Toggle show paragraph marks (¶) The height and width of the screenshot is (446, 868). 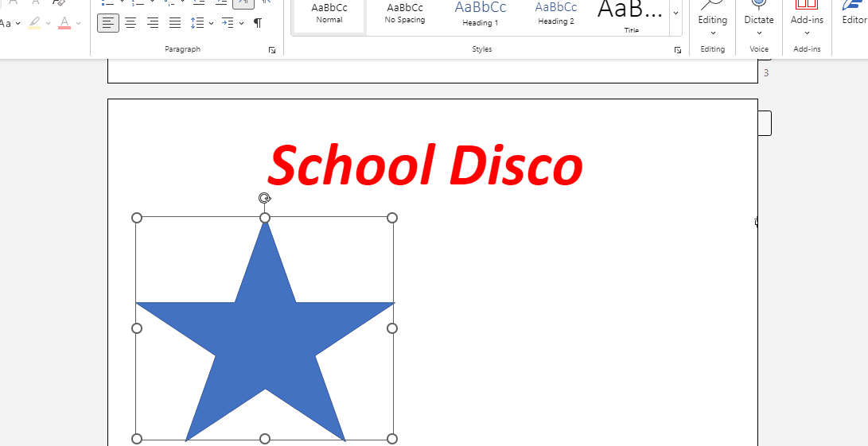[258, 23]
